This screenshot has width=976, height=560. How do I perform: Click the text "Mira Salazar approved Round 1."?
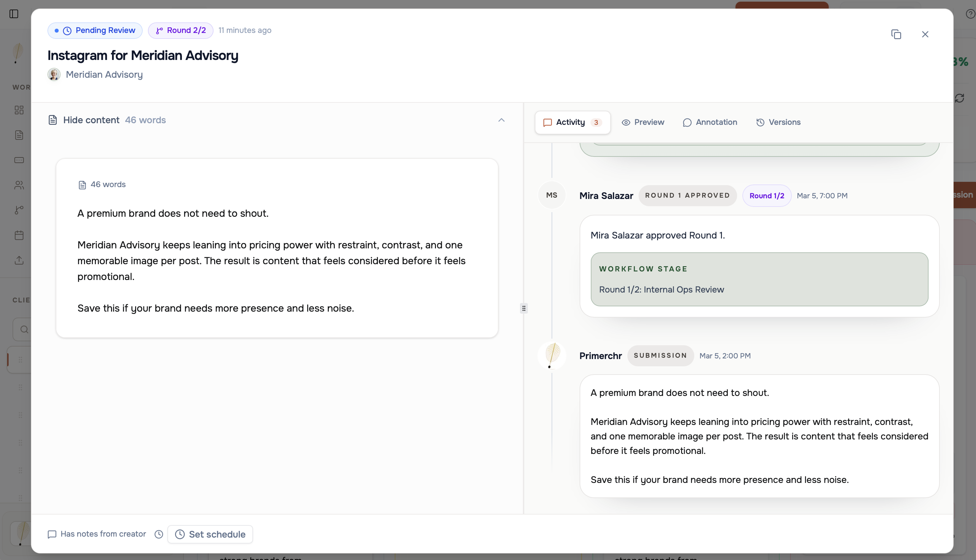(657, 236)
